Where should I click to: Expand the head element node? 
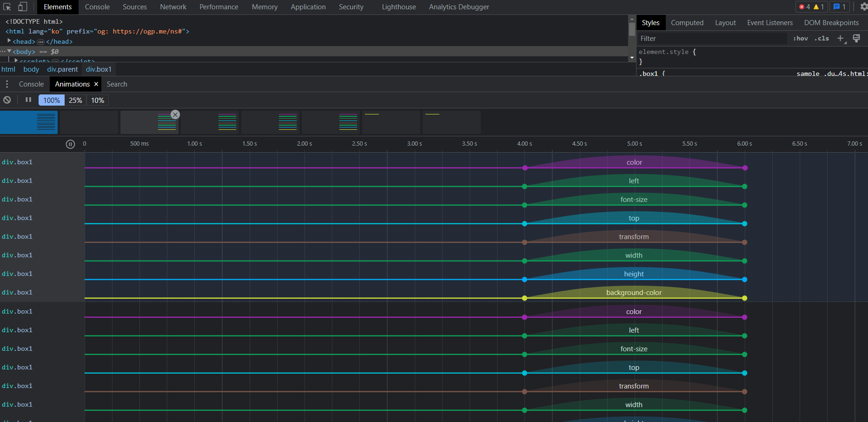click(9, 41)
